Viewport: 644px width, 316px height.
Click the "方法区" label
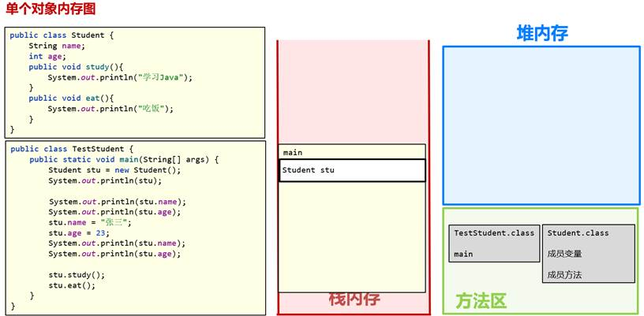tap(481, 302)
